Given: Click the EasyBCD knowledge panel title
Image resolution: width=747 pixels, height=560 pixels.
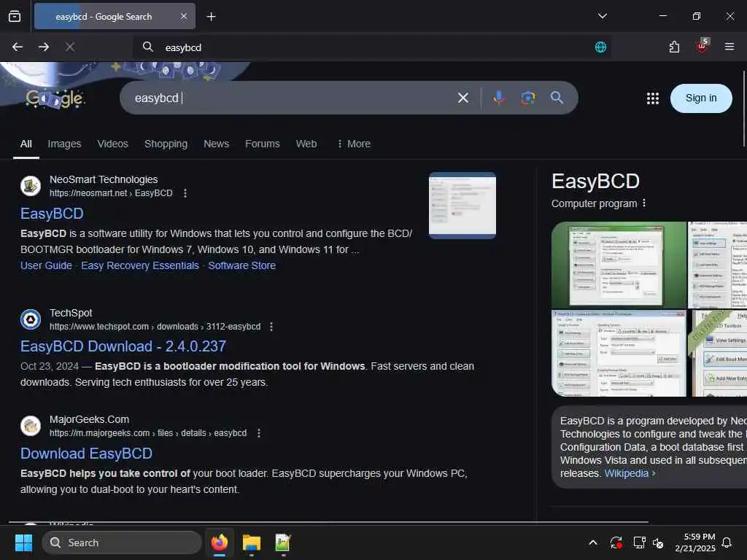Looking at the screenshot, I should point(595,182).
